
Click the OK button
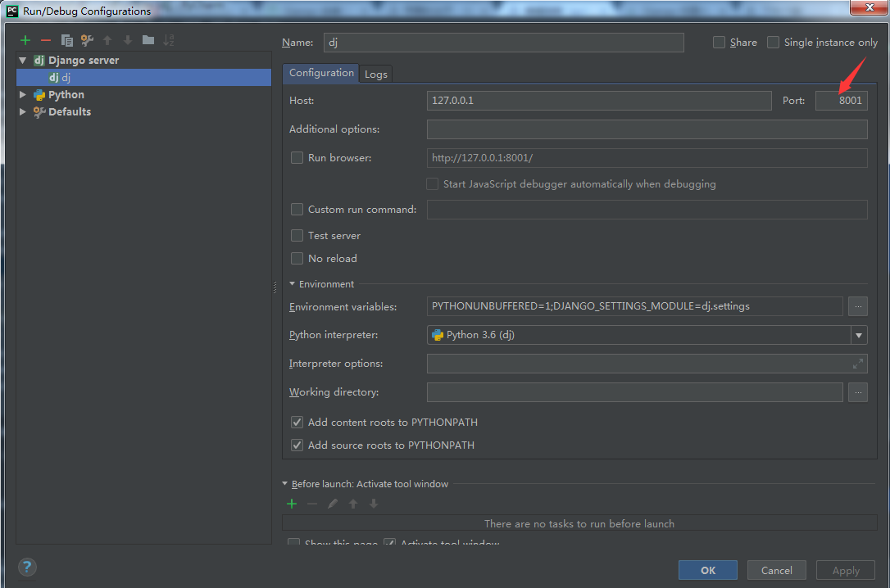click(708, 571)
